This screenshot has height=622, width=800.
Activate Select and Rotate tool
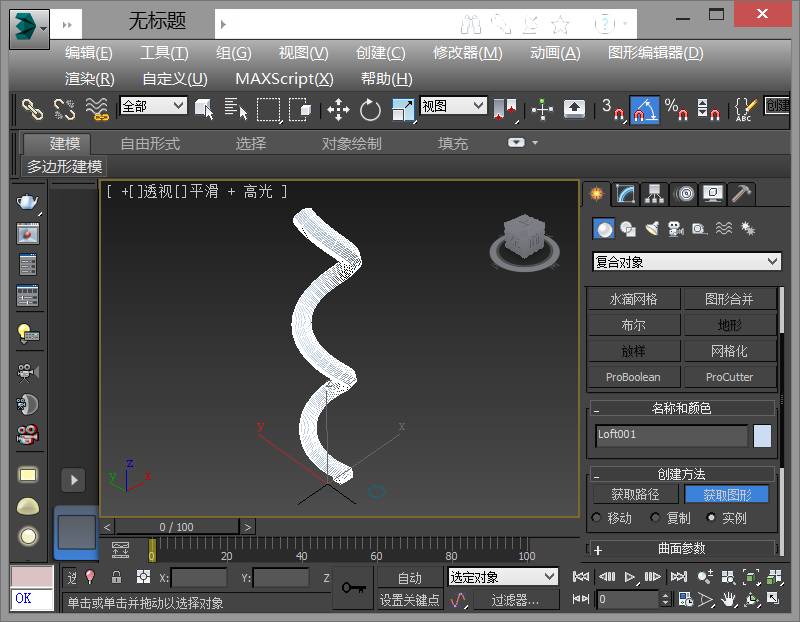[370, 110]
